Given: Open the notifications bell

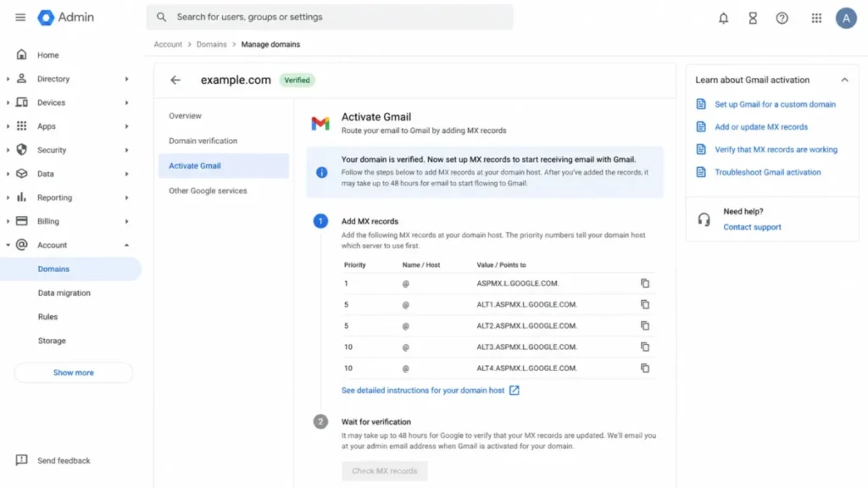Looking at the screenshot, I should 724,19.
